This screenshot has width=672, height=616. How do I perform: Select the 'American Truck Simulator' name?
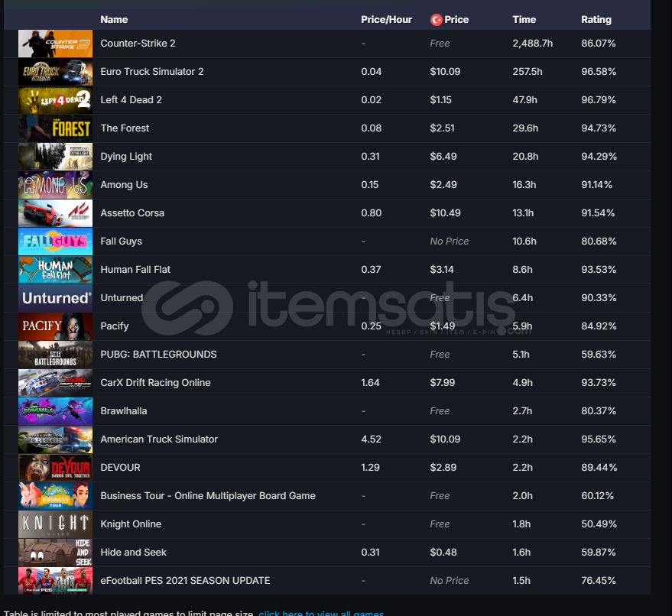[x=159, y=439]
